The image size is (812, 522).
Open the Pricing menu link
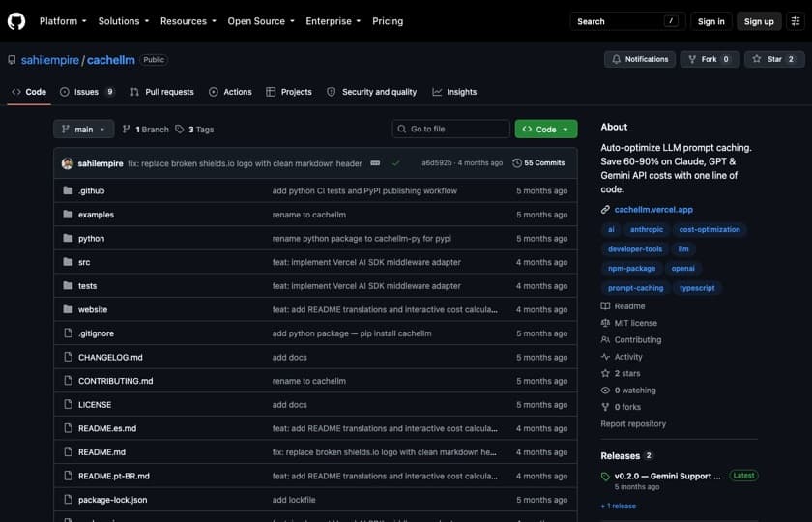click(388, 21)
